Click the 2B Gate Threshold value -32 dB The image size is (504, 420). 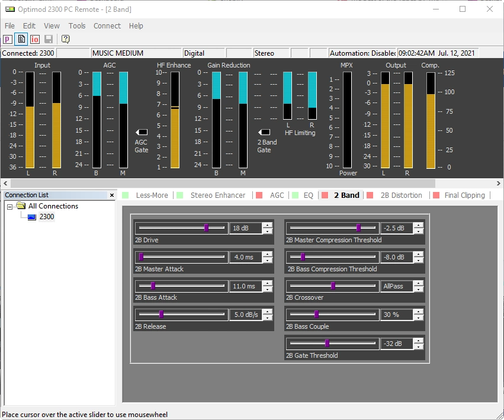pos(397,343)
